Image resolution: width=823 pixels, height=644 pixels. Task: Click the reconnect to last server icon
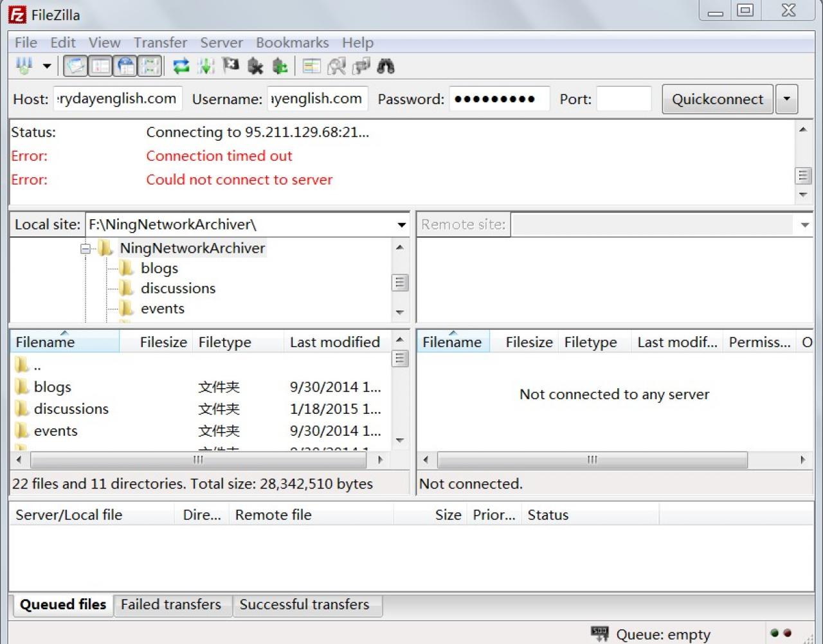pos(280,66)
